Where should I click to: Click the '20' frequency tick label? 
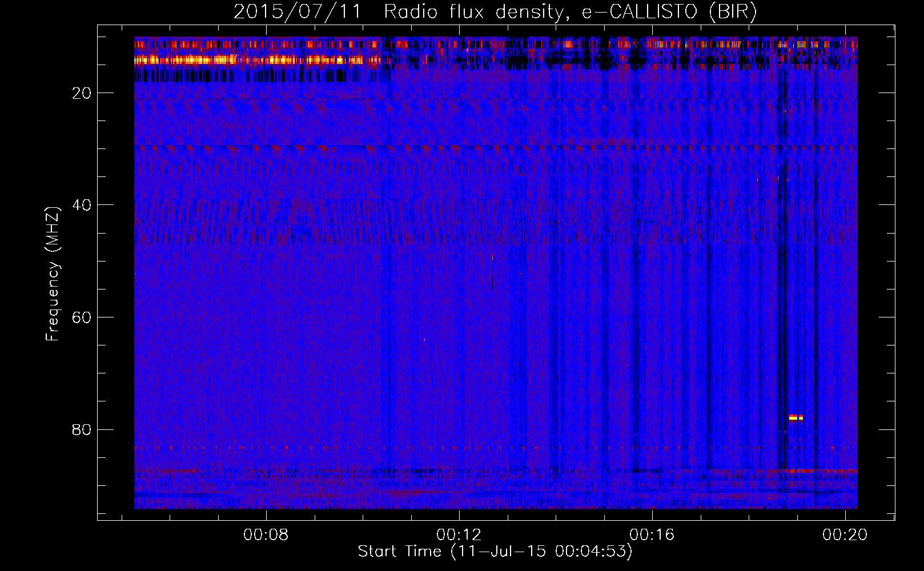click(x=82, y=93)
